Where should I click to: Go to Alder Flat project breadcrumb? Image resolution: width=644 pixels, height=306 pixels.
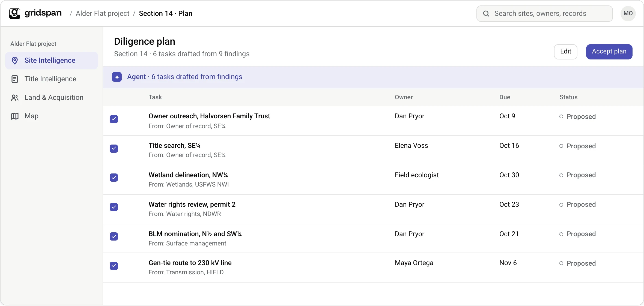(x=102, y=13)
